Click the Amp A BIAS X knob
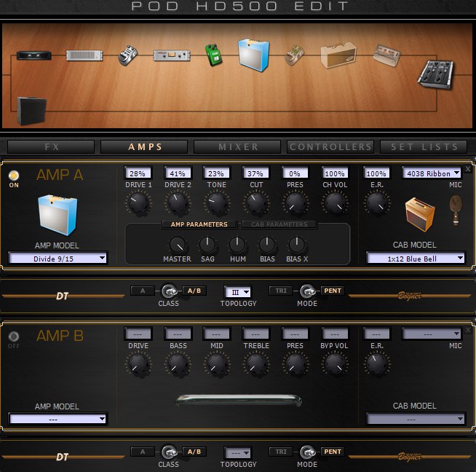Screen dimensions: 476x472 pyautogui.click(x=297, y=245)
